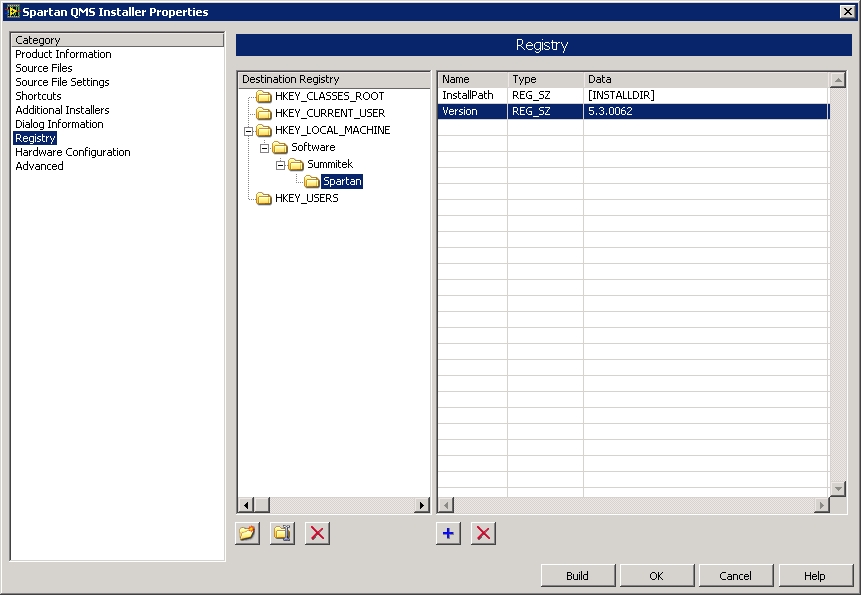Click the Software folder icon
The image size is (861, 595).
point(280,148)
